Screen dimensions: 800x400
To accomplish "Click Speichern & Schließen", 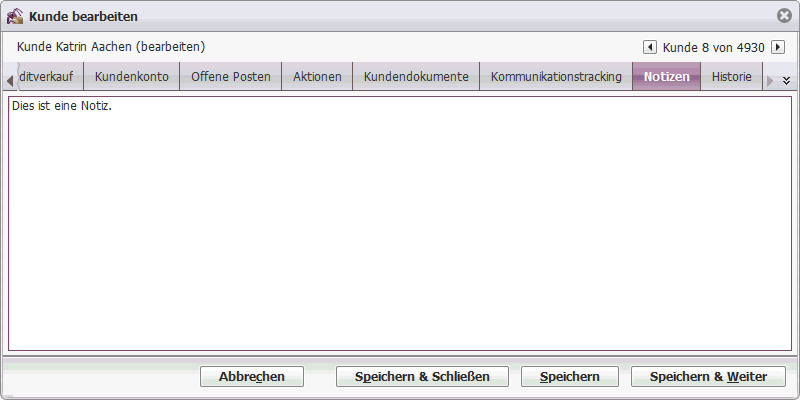I will [422, 377].
